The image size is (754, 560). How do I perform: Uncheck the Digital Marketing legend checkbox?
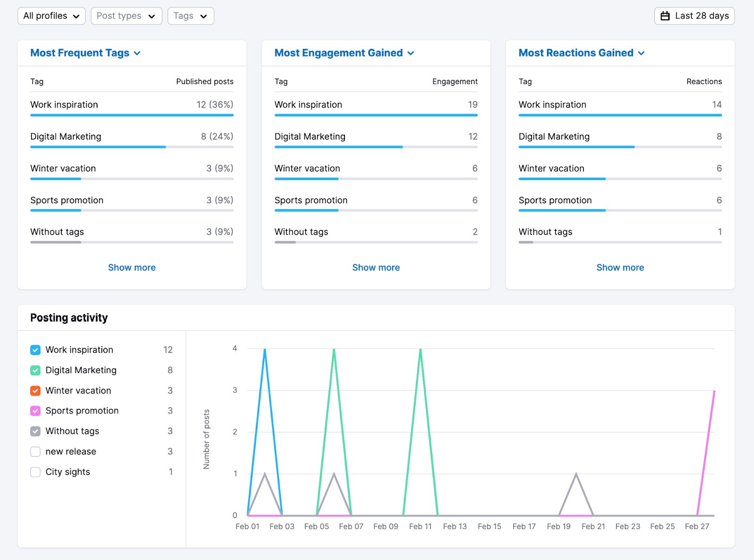[x=35, y=370]
